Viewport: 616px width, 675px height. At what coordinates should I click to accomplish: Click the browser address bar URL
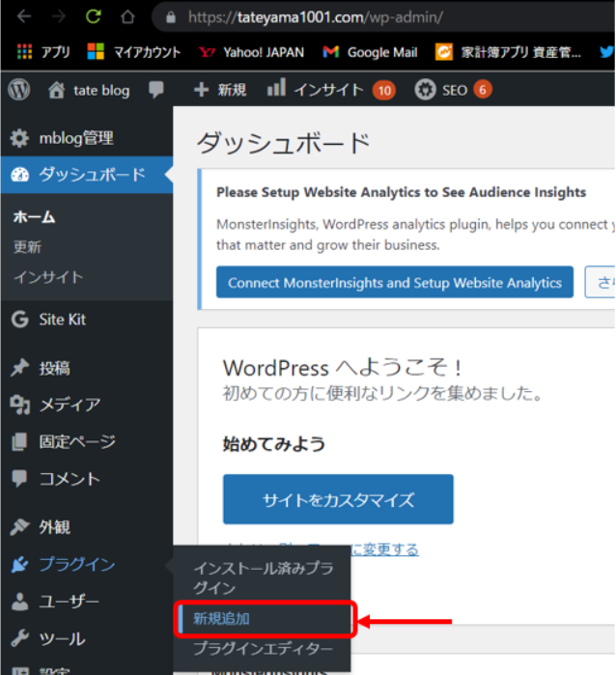click(x=319, y=16)
